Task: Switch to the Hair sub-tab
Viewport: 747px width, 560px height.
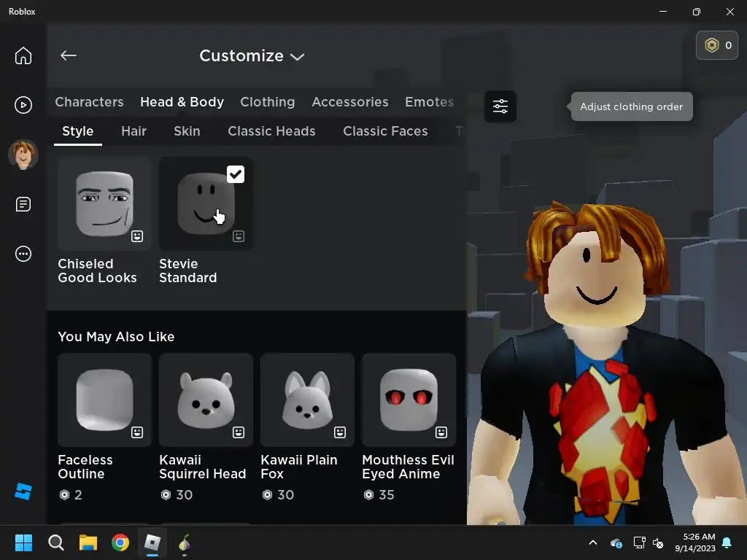Action: [134, 131]
